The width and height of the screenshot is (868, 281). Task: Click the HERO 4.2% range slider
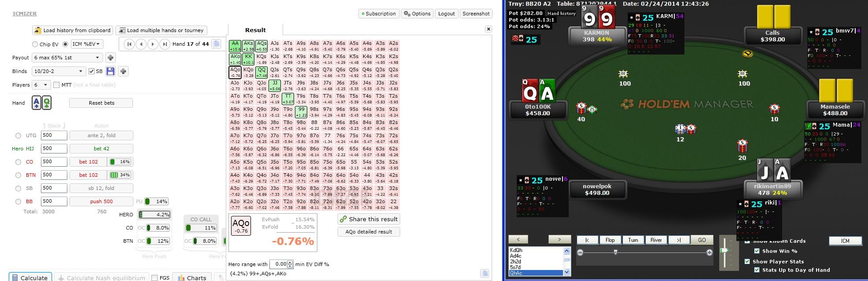pyautogui.click(x=155, y=215)
